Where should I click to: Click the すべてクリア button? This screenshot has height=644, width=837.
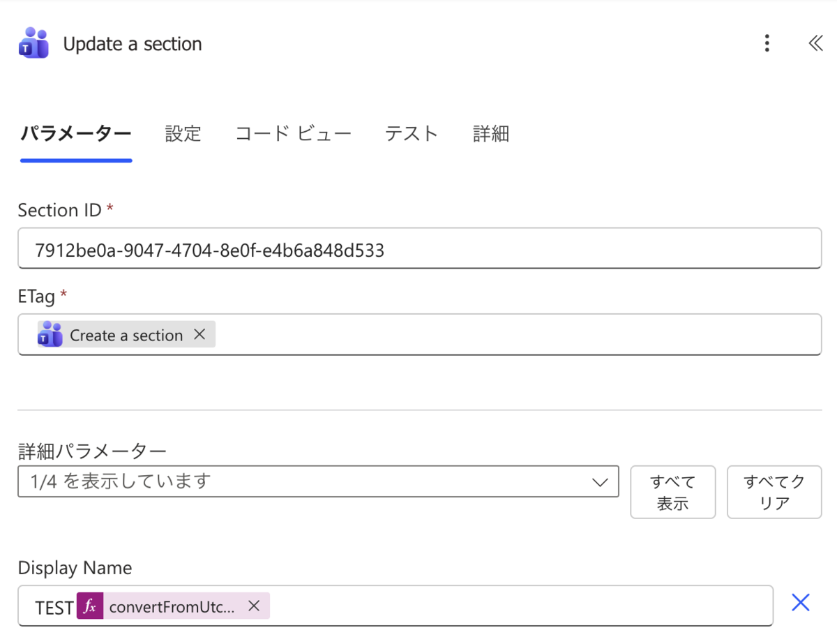(774, 493)
